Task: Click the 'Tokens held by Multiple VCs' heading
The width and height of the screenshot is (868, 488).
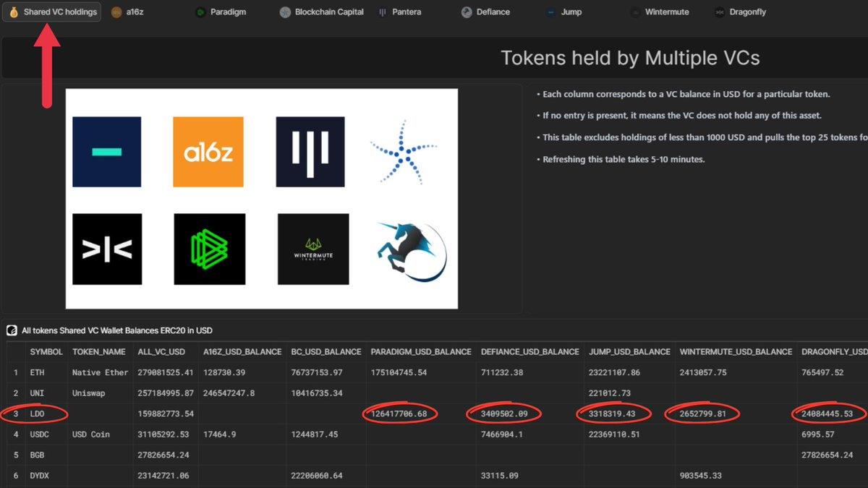Action: [x=630, y=59]
